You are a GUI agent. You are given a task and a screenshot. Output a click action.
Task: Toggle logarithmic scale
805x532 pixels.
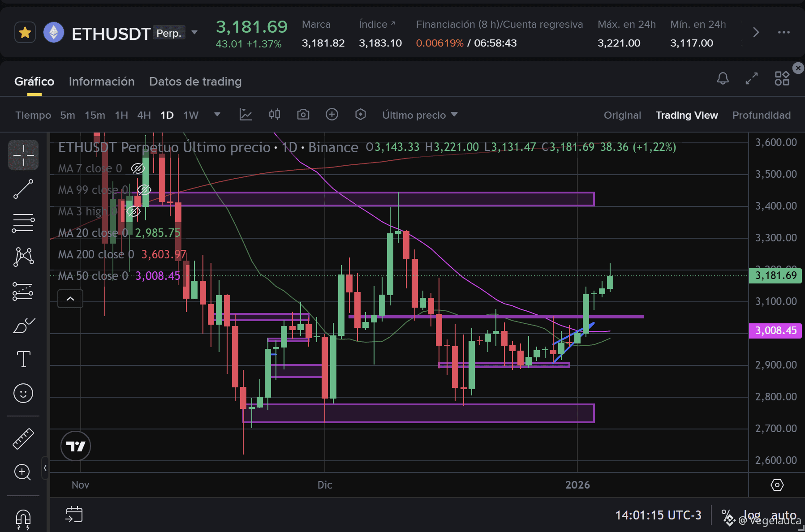pyautogui.click(x=752, y=515)
